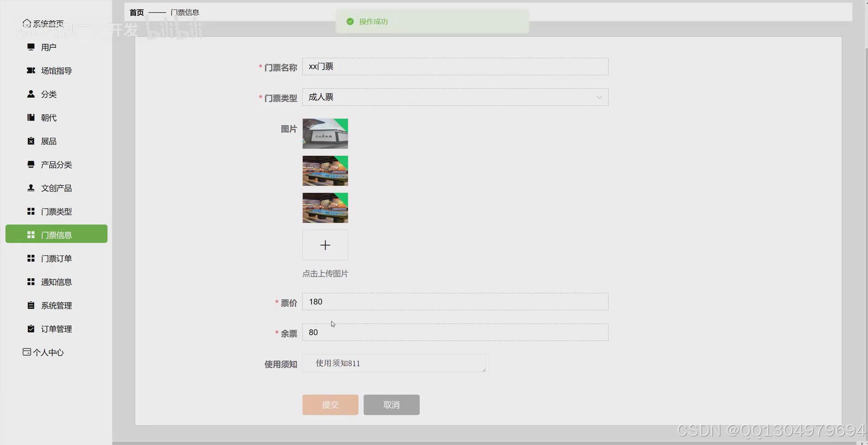This screenshot has height=445, width=868.
Task: Submit the form with 提交 button
Action: coord(330,405)
